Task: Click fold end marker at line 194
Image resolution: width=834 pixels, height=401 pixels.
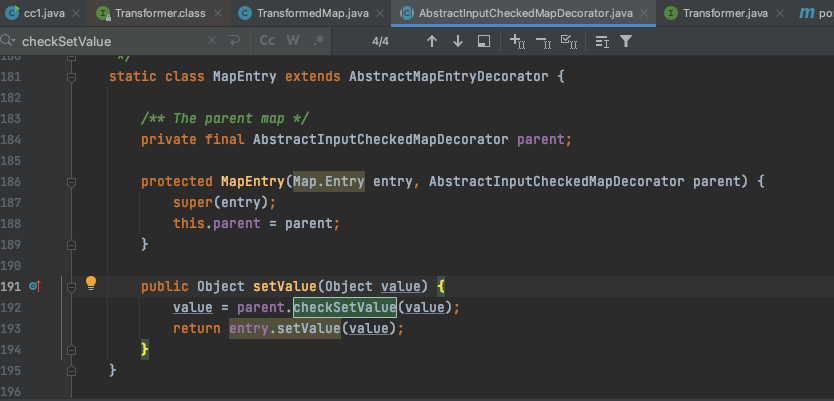Action: coord(71,350)
